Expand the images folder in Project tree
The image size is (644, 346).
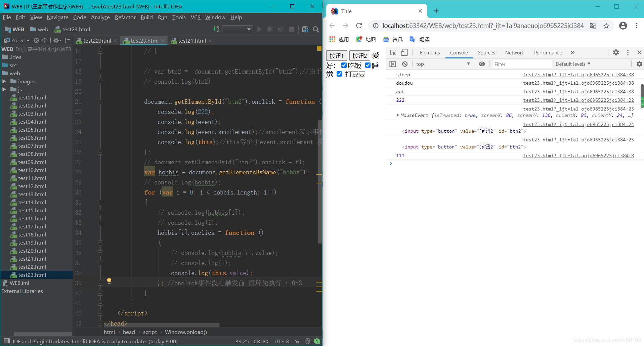coord(4,81)
